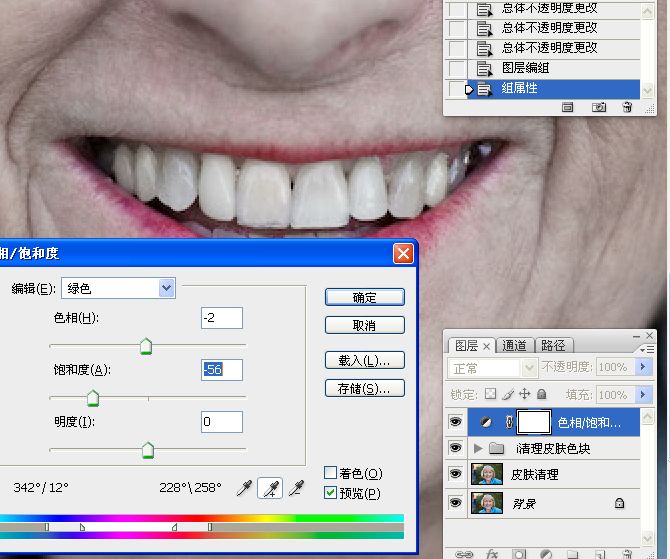Click 取消 to cancel

click(x=364, y=325)
